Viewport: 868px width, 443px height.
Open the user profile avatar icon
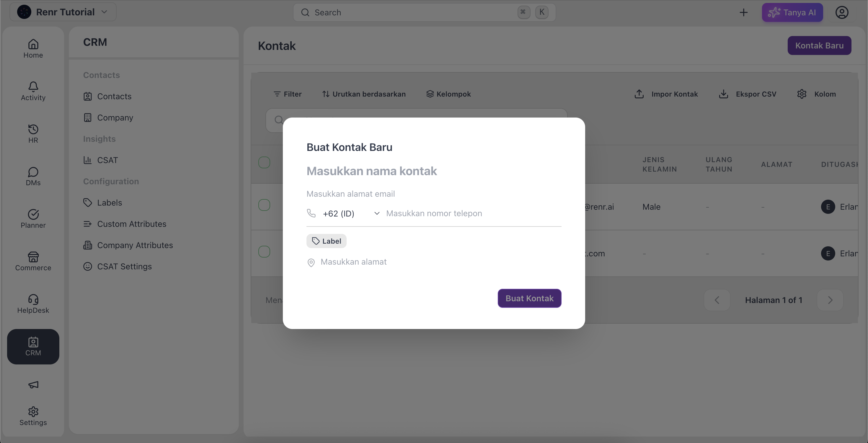pos(841,12)
